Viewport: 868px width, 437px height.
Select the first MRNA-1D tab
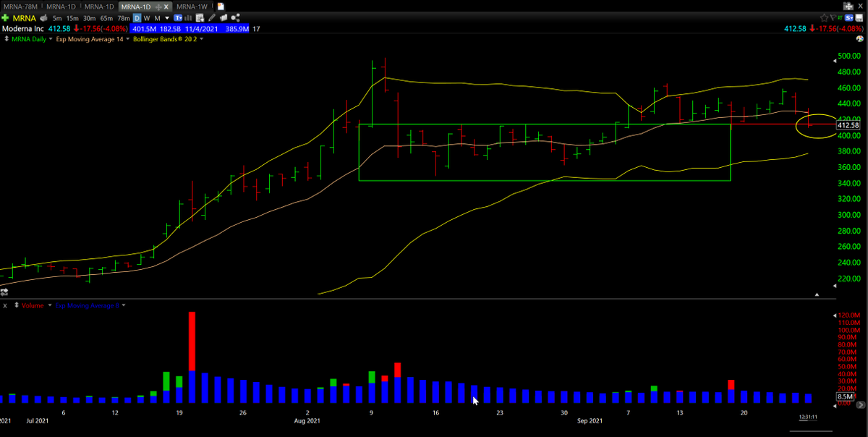tap(61, 7)
